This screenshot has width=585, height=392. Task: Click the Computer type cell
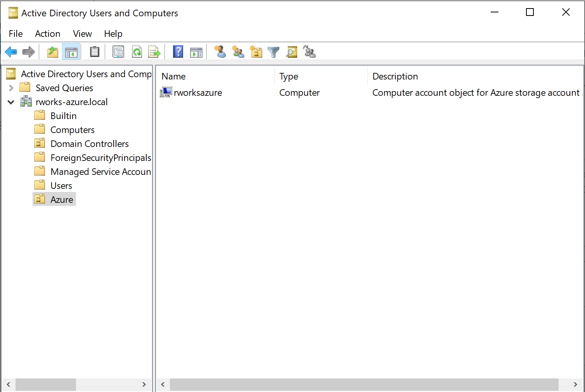299,93
